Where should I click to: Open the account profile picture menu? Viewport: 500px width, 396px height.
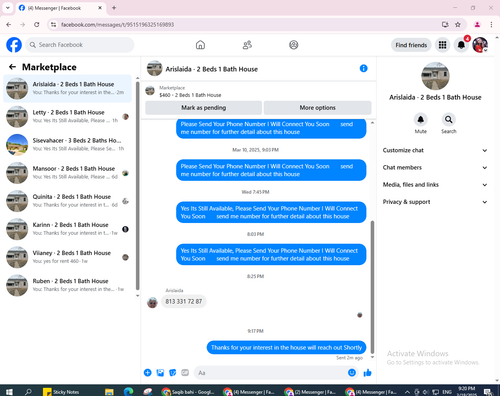(480, 45)
